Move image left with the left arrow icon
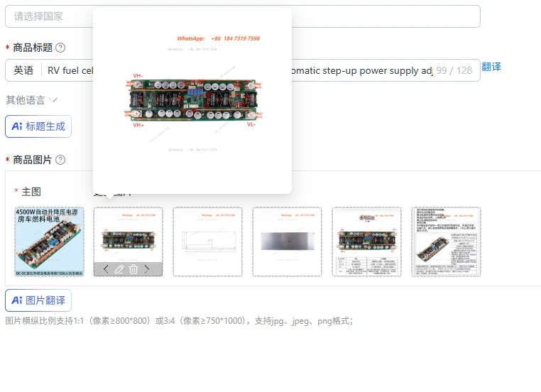The image size is (541, 392). click(106, 269)
